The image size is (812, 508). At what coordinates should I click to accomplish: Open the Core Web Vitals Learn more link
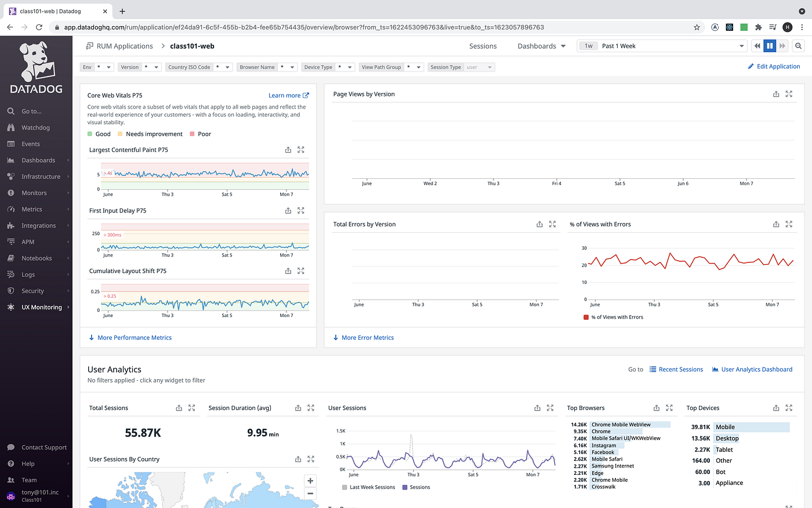tap(288, 96)
